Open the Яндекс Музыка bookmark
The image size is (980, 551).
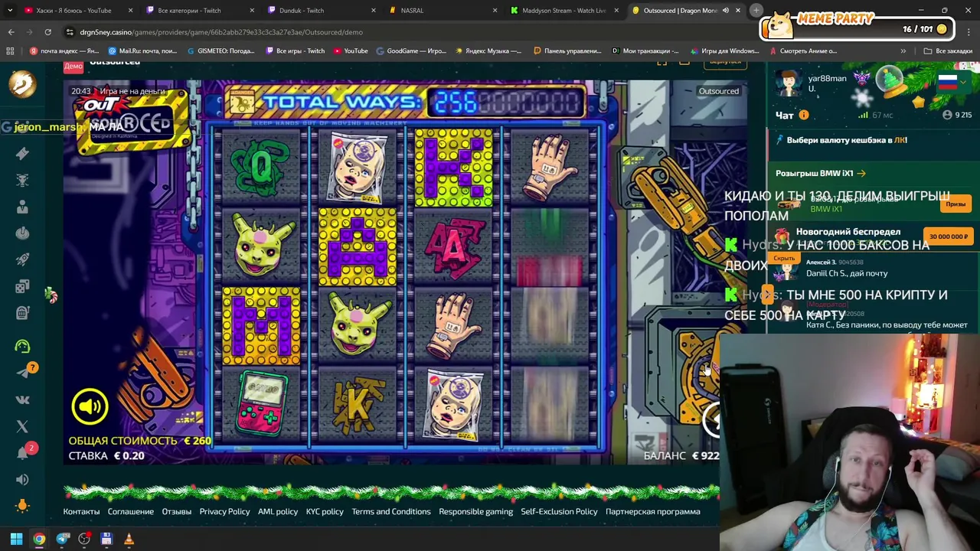click(x=488, y=51)
